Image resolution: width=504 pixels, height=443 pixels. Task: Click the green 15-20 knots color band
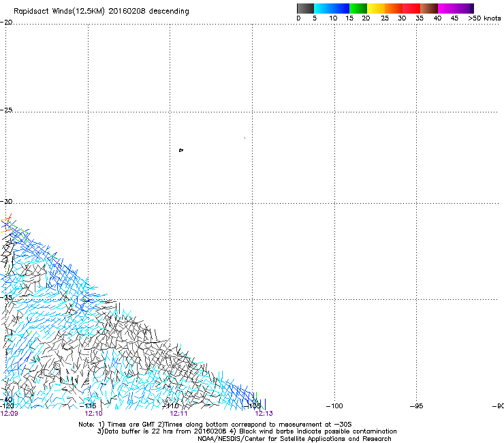358,8
